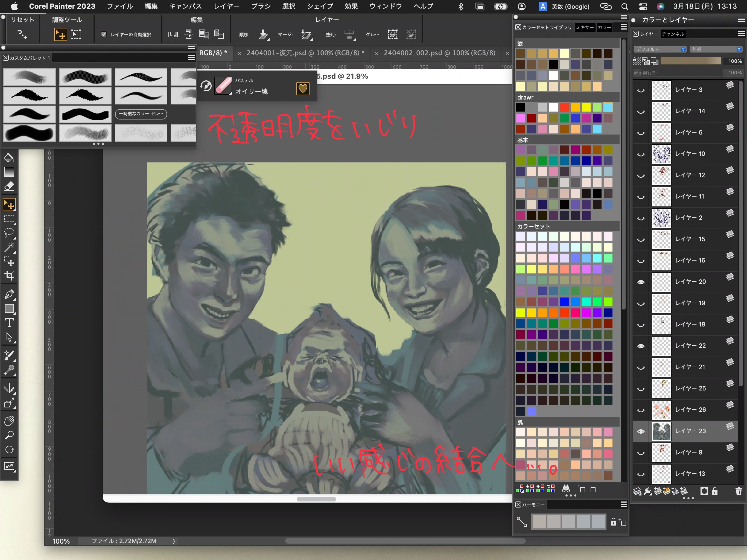This screenshot has height=560, width=747.
Task: Toggle the harmony lock icon
Action: (613, 522)
